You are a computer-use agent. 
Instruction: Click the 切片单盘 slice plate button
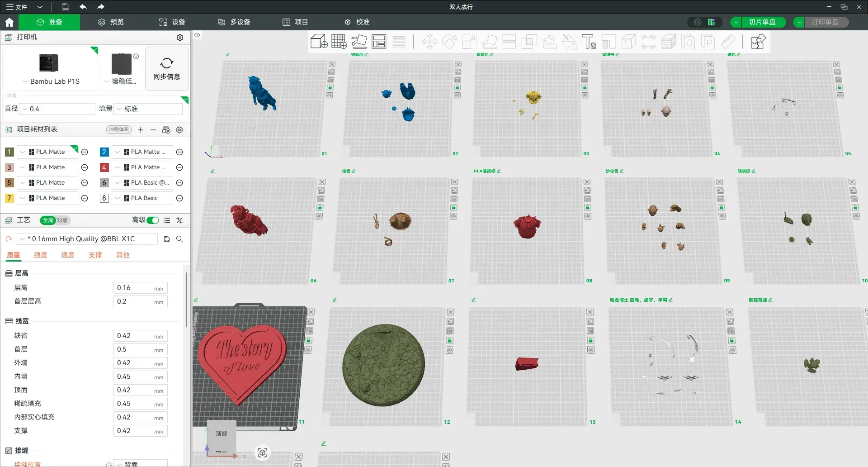(762, 22)
